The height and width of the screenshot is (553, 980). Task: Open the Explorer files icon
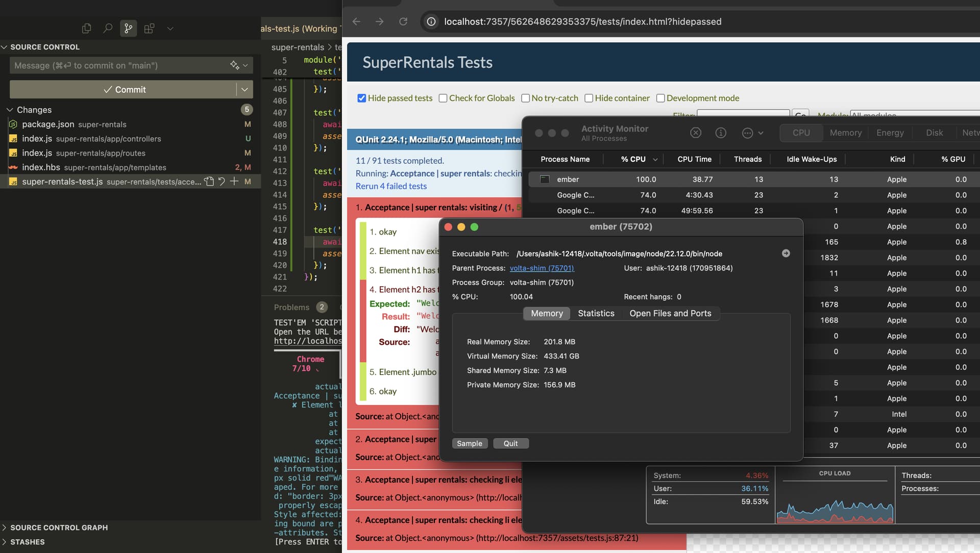point(86,29)
